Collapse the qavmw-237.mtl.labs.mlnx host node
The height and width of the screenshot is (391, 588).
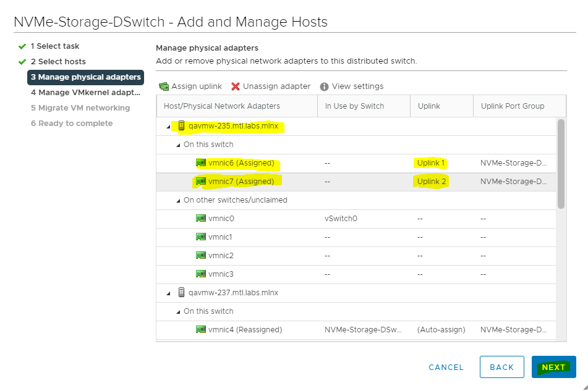tap(169, 293)
